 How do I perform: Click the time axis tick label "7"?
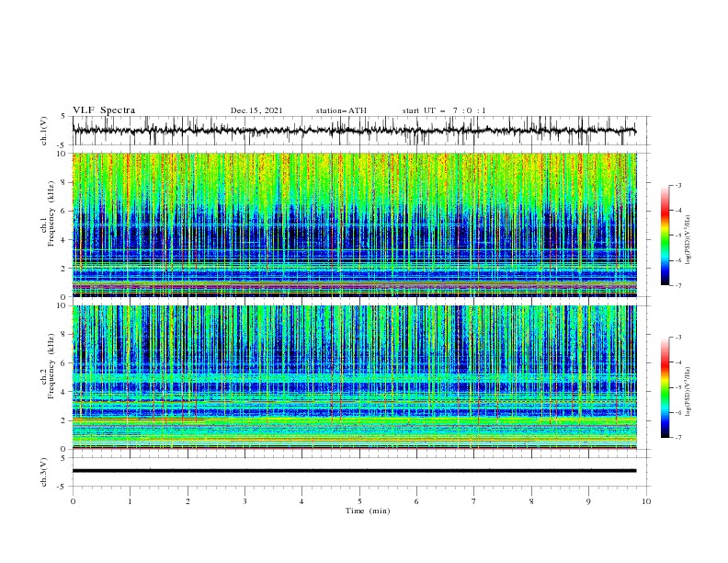474,501
